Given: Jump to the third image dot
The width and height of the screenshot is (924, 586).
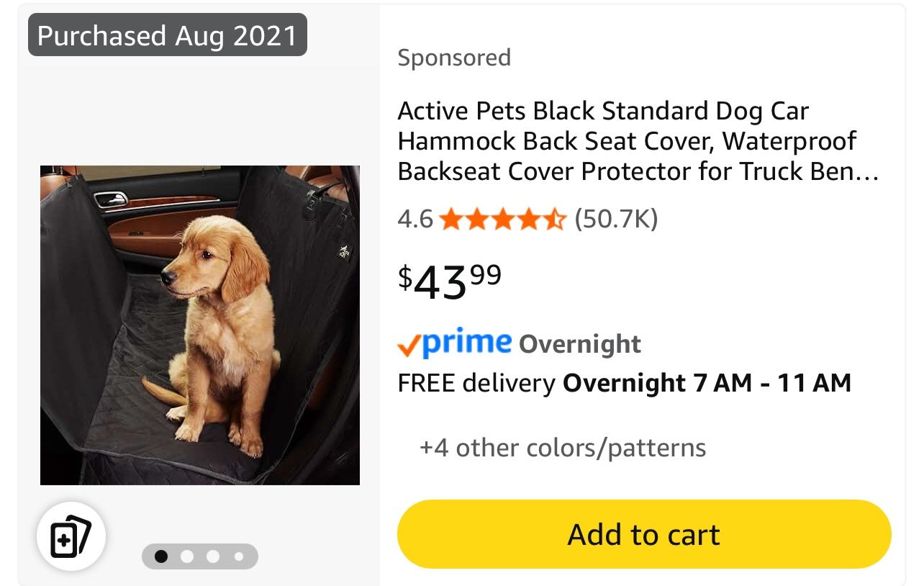Looking at the screenshot, I should pyautogui.click(x=213, y=556).
